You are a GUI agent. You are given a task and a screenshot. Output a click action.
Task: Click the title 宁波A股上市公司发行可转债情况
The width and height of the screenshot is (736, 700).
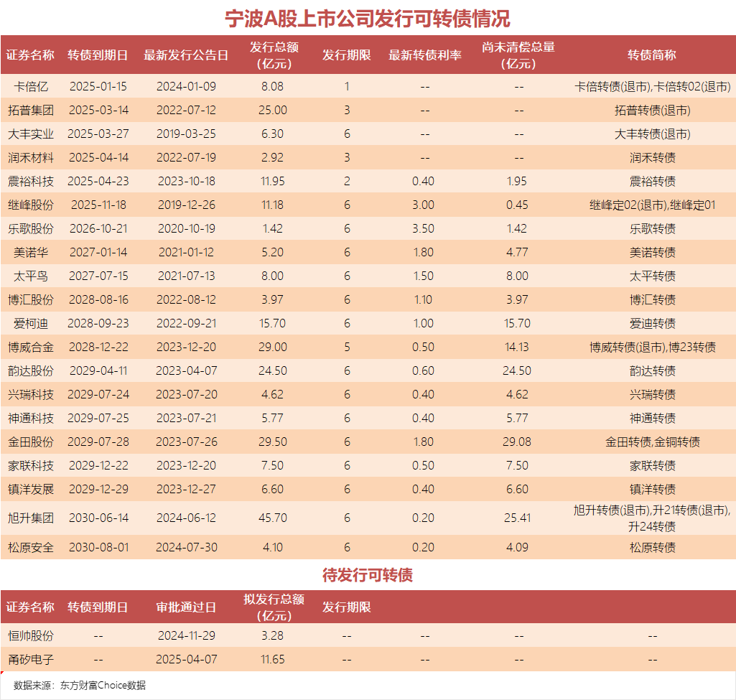(368, 19)
